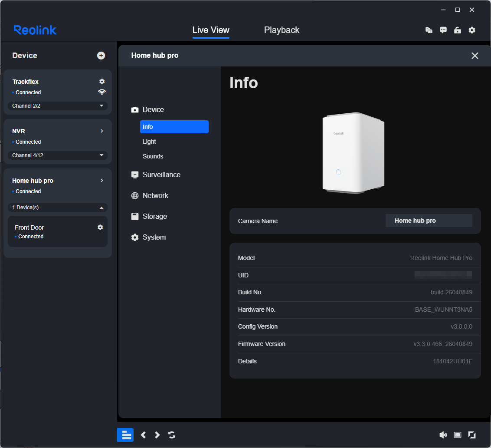The width and height of the screenshot is (491, 448).
Task: Select the Front Door camera entry
Action: tap(58, 231)
